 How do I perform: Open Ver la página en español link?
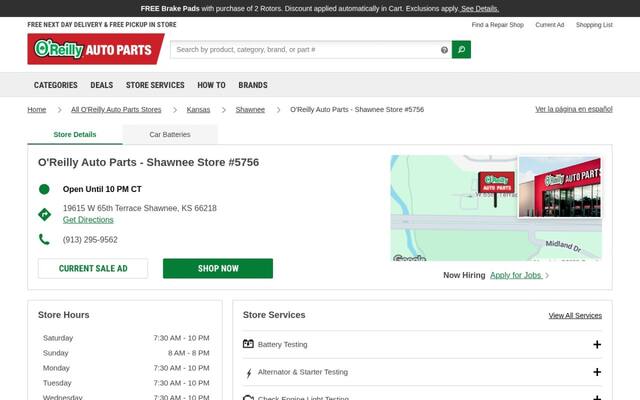(x=574, y=109)
